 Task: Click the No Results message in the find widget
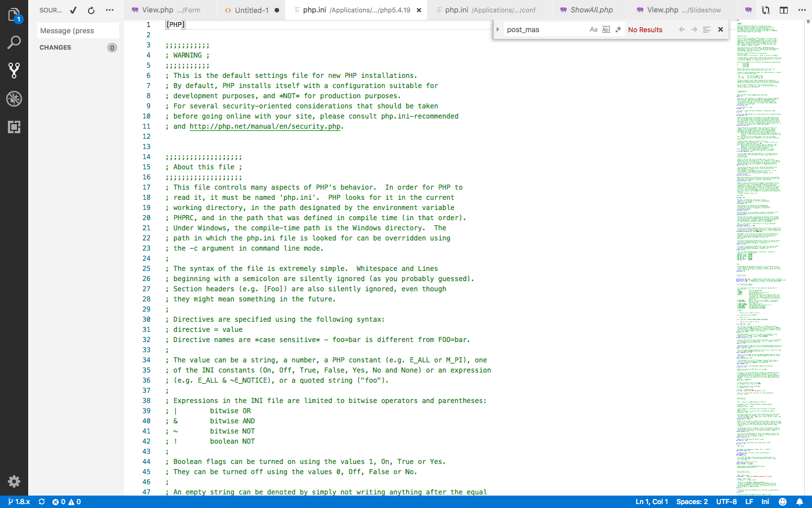coord(645,30)
